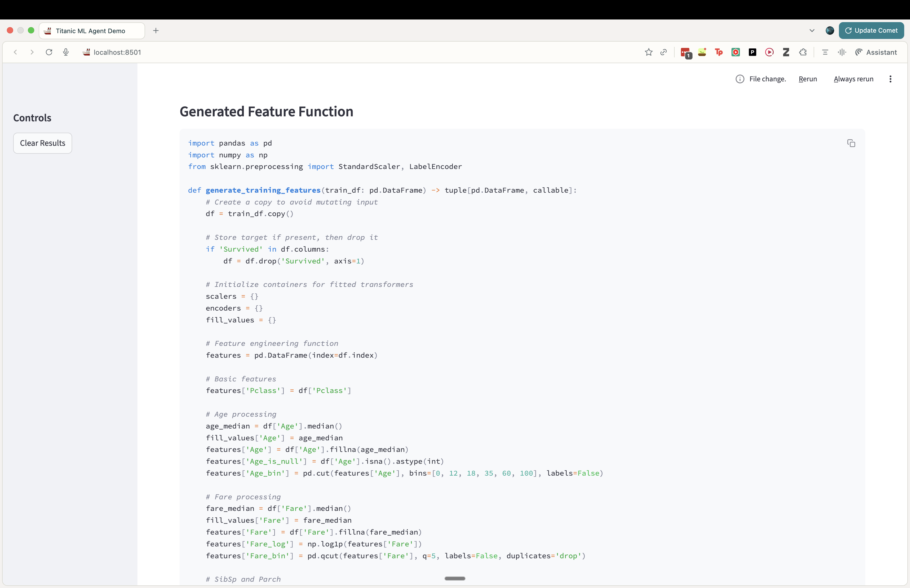Click the Clear Results button
910x588 pixels.
[42, 143]
